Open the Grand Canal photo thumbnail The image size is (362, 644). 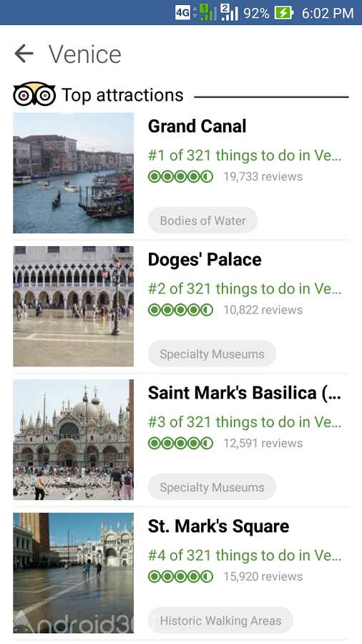pos(74,173)
